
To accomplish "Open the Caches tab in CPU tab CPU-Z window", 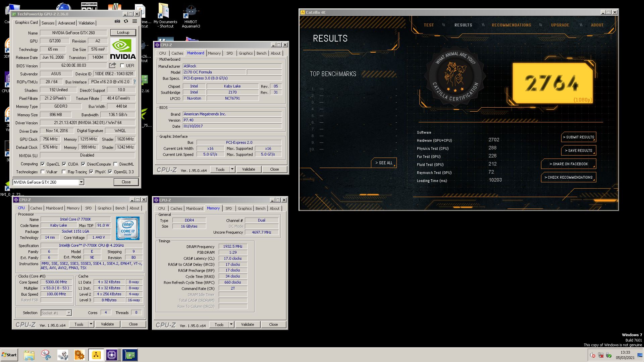I will click(x=36, y=208).
